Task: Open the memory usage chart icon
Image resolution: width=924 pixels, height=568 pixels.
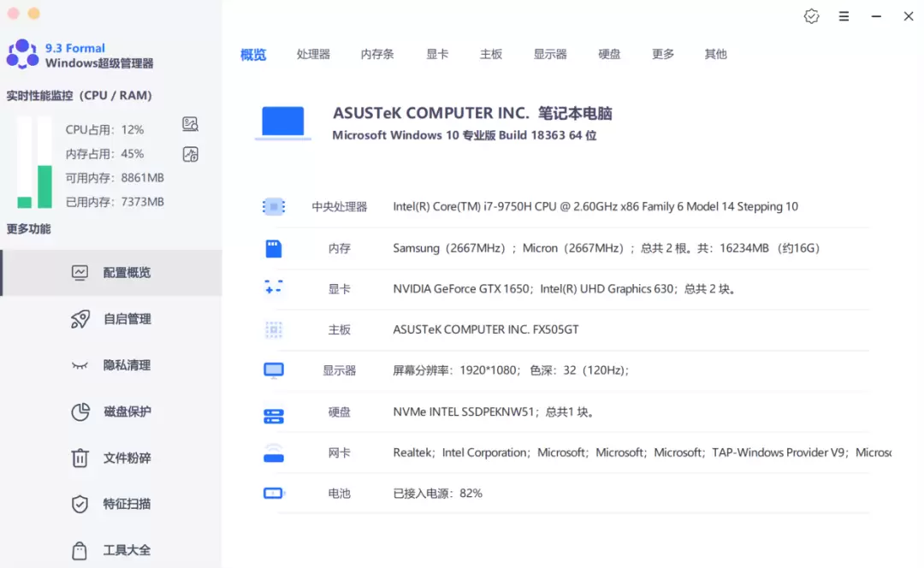Action: [190, 154]
